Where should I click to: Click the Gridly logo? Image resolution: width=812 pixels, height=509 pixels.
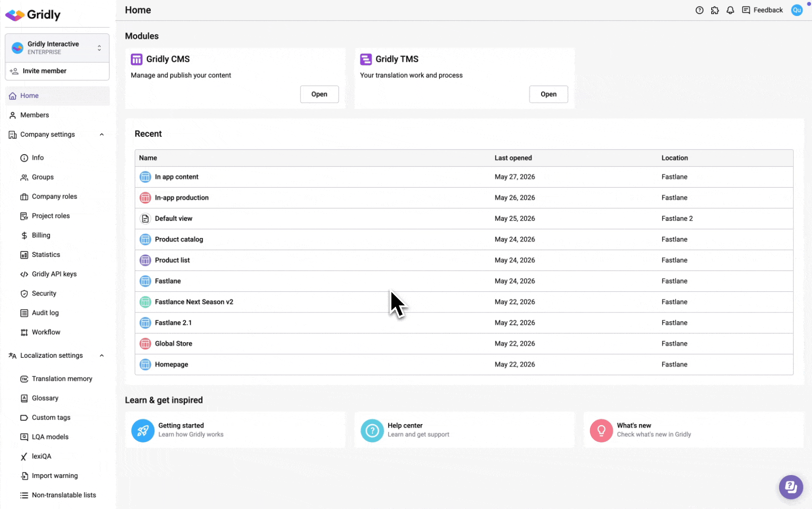[x=33, y=15]
